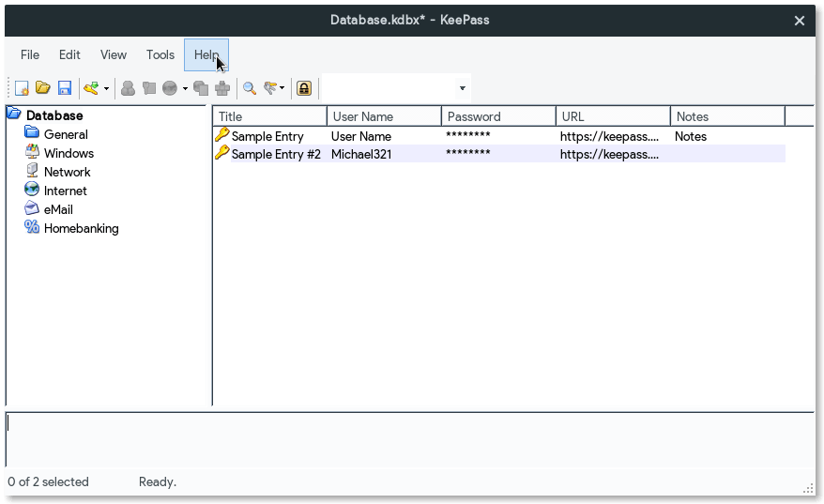Save the database with floppy icon
This screenshot has width=824, height=504.
[65, 88]
